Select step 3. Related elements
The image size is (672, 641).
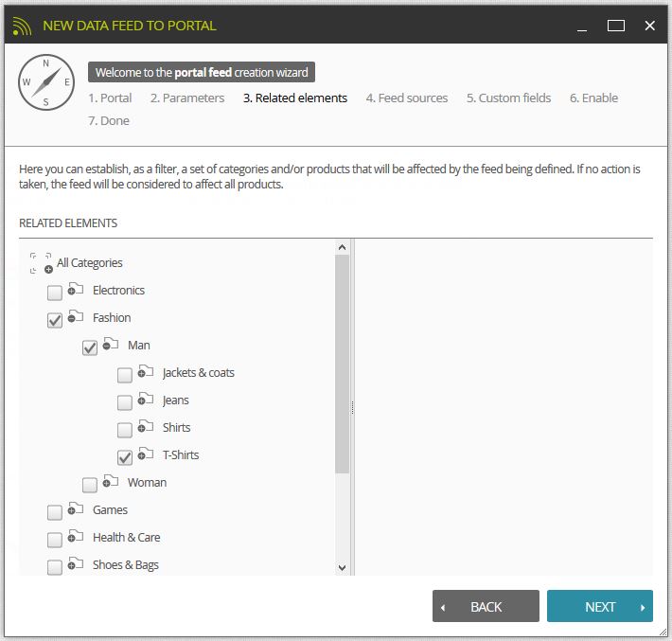(295, 98)
